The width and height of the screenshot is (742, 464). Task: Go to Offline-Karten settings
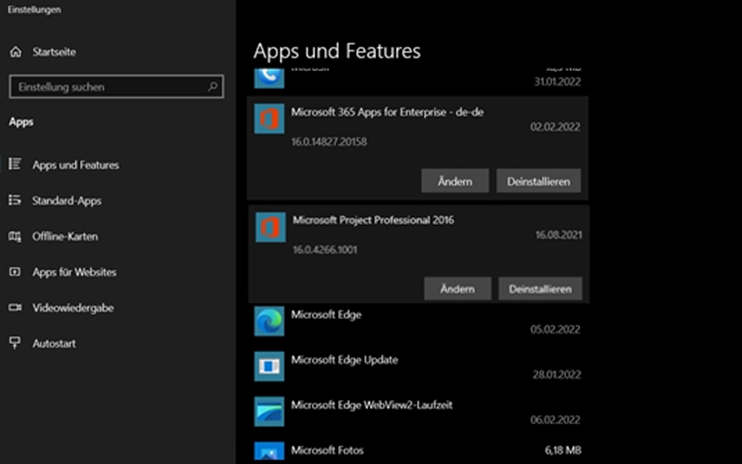point(64,236)
